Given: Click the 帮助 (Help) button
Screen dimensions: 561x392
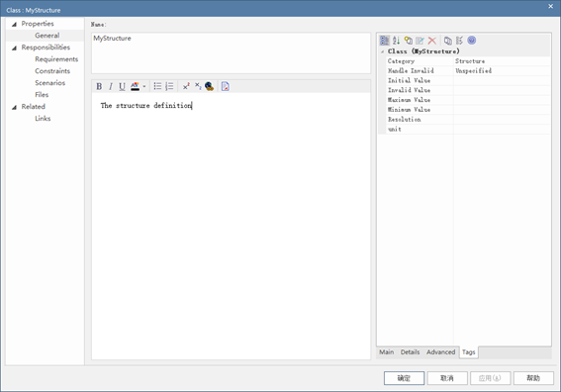Looking at the screenshot, I should click(x=533, y=378).
